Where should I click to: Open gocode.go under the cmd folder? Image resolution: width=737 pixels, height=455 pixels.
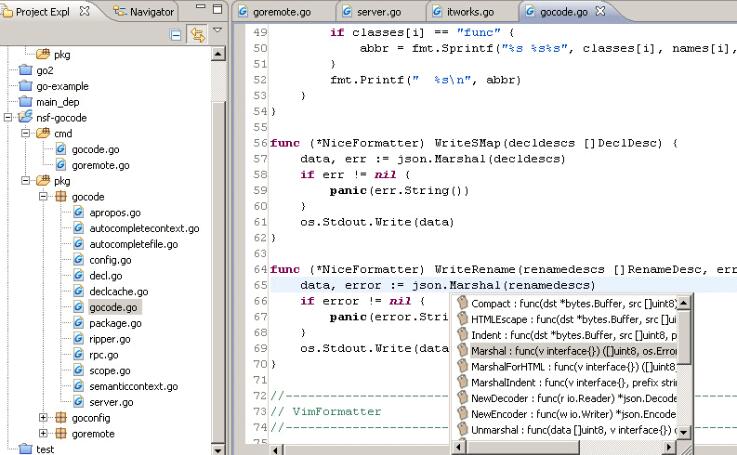(95, 149)
